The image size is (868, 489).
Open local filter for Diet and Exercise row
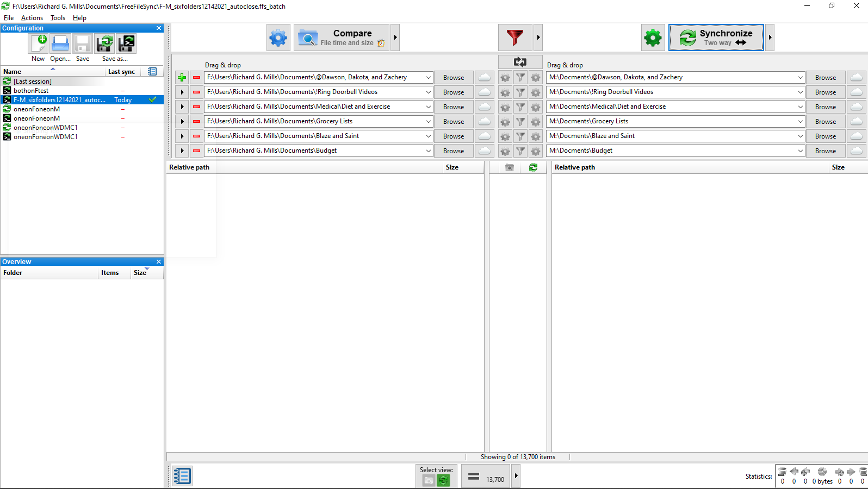(x=520, y=107)
